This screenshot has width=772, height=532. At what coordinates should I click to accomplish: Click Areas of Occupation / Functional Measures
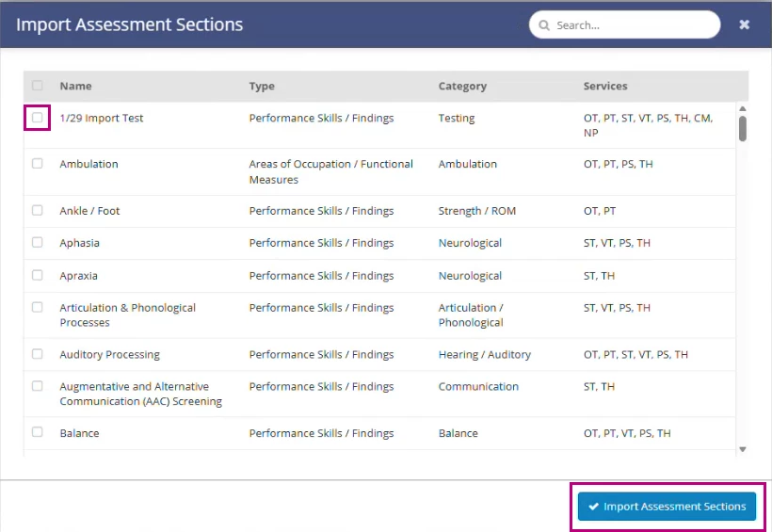pyautogui.click(x=330, y=171)
